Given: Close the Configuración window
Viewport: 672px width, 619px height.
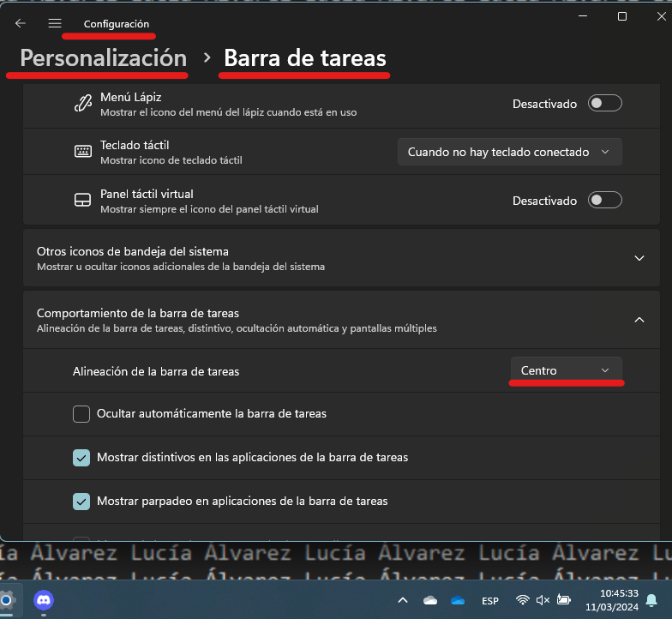Looking at the screenshot, I should point(662,16).
